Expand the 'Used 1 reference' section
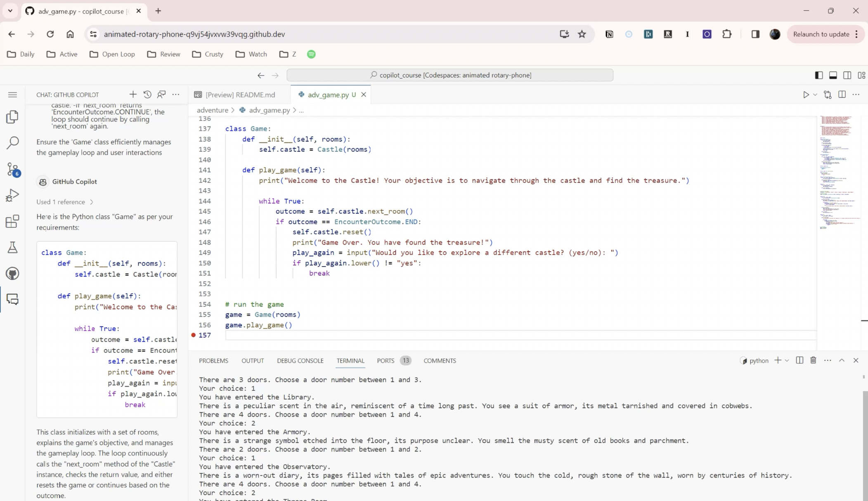 (x=65, y=202)
